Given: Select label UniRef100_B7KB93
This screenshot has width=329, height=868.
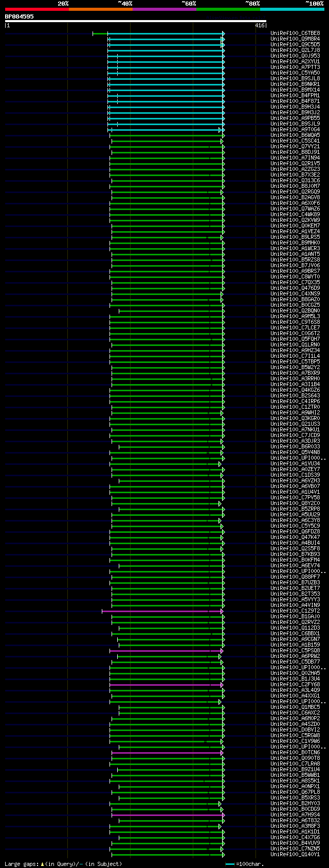Looking at the screenshot, I should click(x=295, y=554).
